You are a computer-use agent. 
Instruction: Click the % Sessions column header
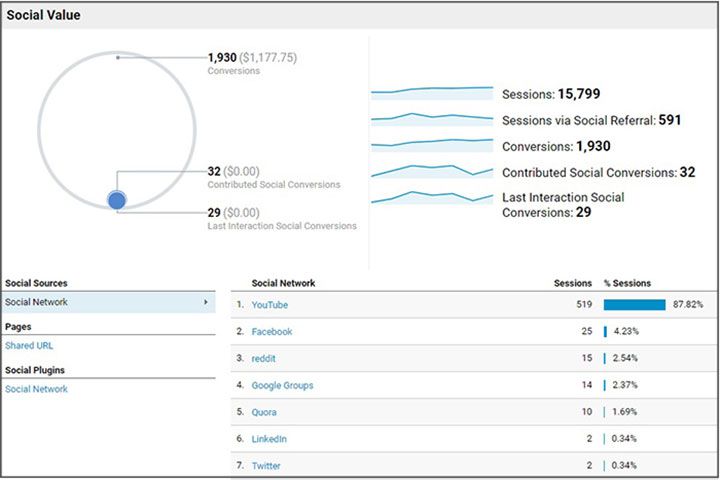tap(627, 283)
